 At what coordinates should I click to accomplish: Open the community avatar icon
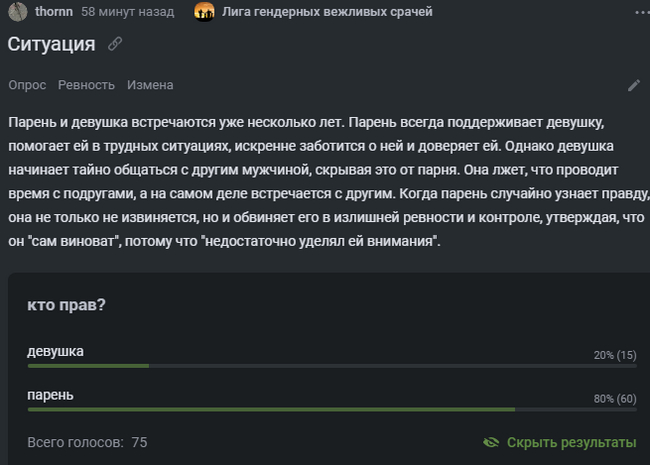coord(204,12)
